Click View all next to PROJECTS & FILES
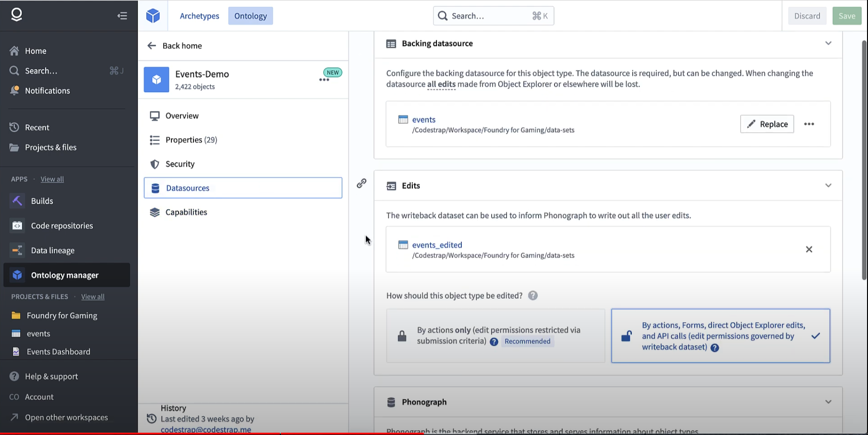The width and height of the screenshot is (868, 435). [93, 296]
